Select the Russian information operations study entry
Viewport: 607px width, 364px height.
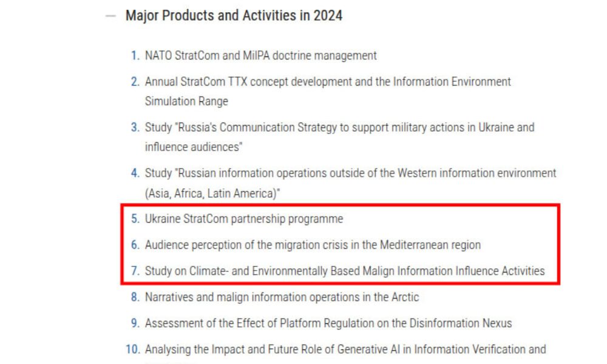(350, 174)
